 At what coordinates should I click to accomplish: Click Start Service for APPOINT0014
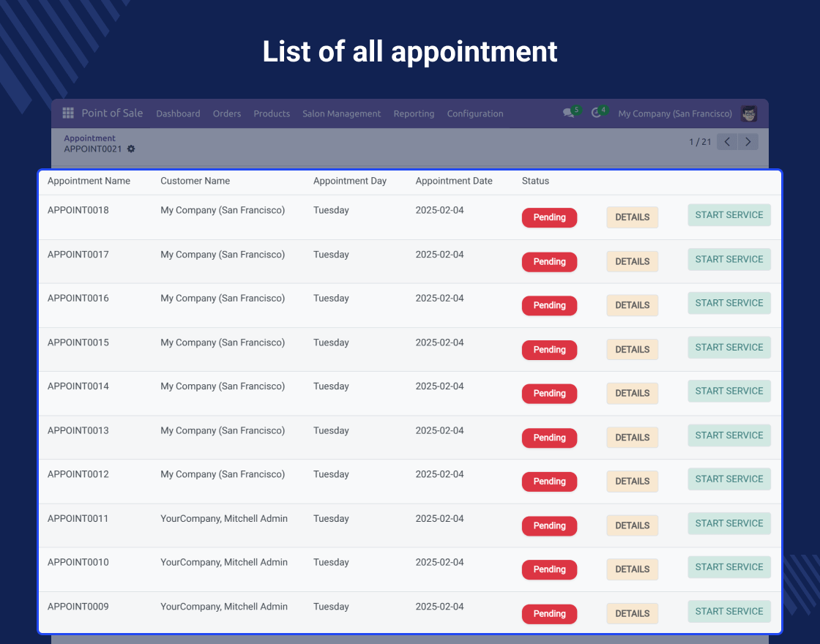(729, 391)
